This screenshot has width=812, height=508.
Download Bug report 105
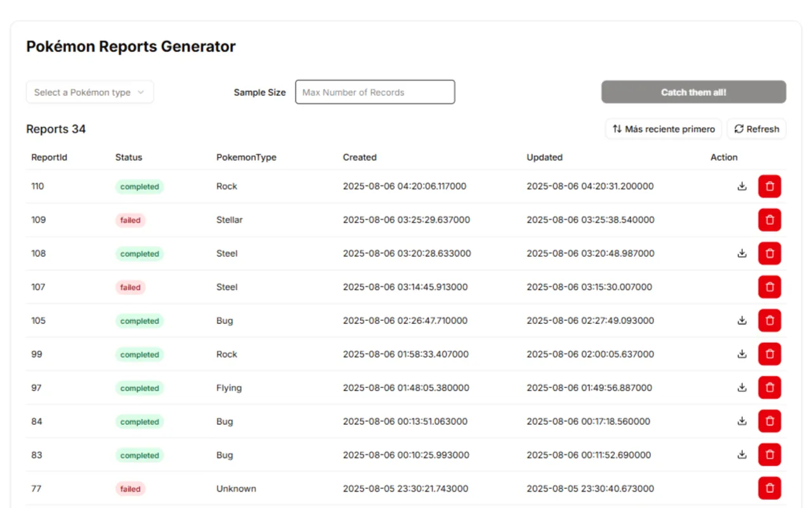[x=742, y=321]
